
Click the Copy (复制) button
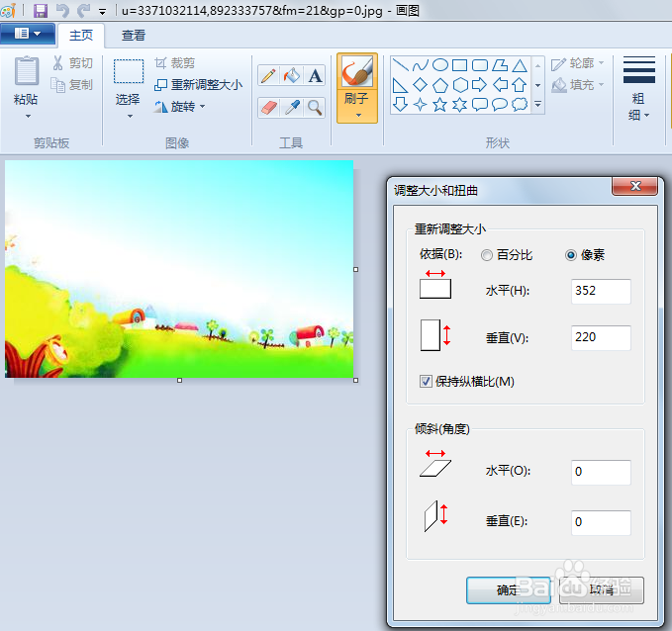coord(71,84)
